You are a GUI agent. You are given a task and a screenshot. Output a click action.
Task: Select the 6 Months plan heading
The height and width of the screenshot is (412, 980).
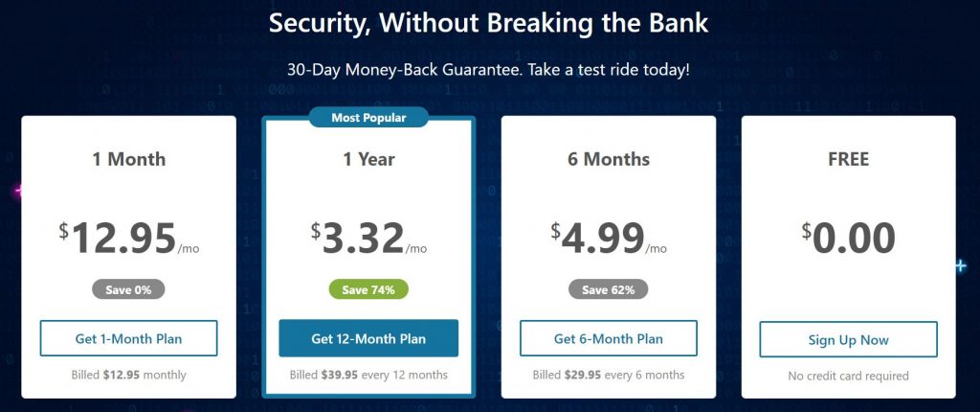point(608,159)
